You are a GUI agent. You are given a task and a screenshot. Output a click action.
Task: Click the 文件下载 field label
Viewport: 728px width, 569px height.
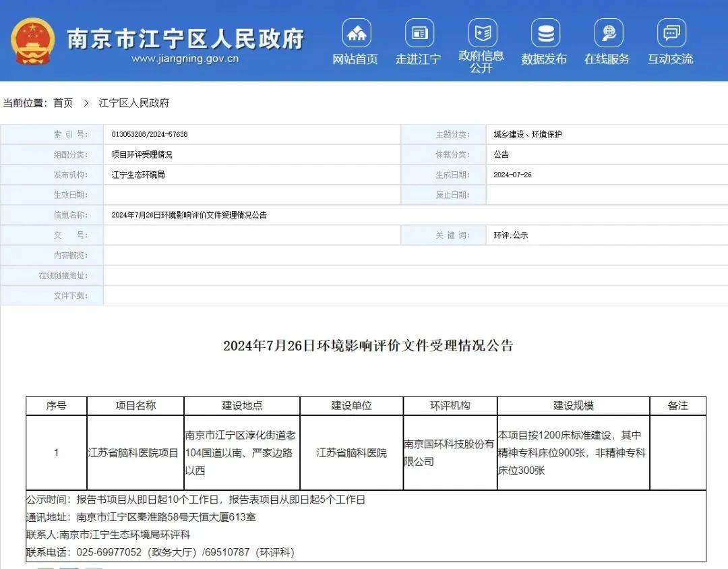[x=71, y=295]
